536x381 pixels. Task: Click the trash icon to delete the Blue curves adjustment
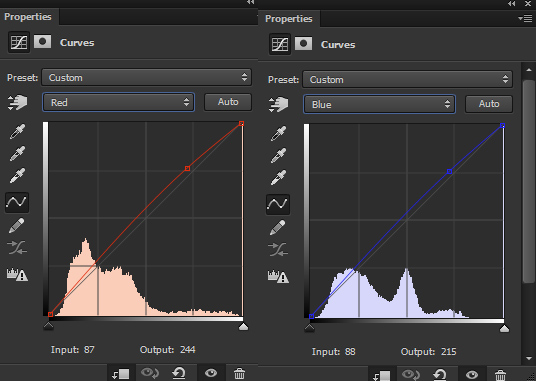(x=500, y=375)
